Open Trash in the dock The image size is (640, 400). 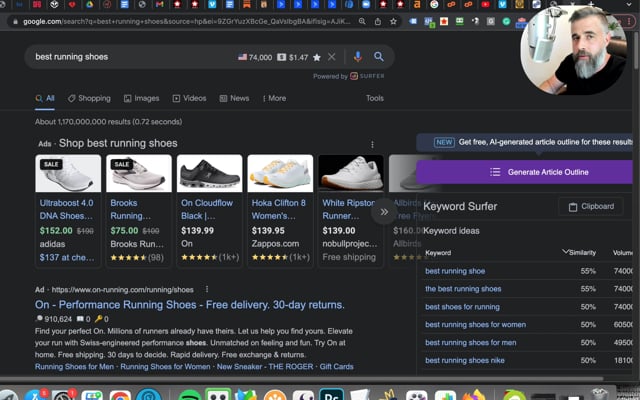(x=599, y=395)
